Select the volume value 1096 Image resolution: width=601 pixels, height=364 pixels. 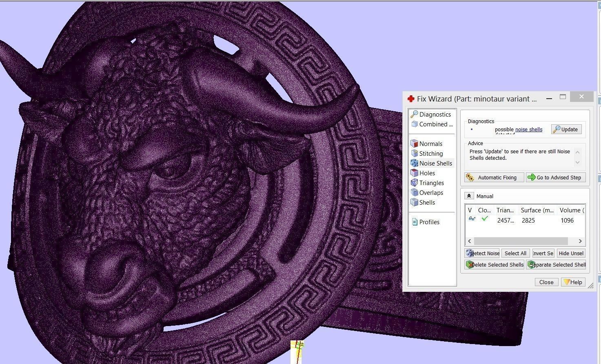pyautogui.click(x=567, y=221)
